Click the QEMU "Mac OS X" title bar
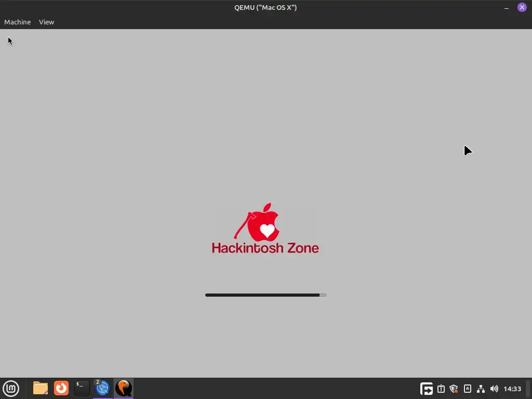The width and height of the screenshot is (532, 399). [265, 7]
